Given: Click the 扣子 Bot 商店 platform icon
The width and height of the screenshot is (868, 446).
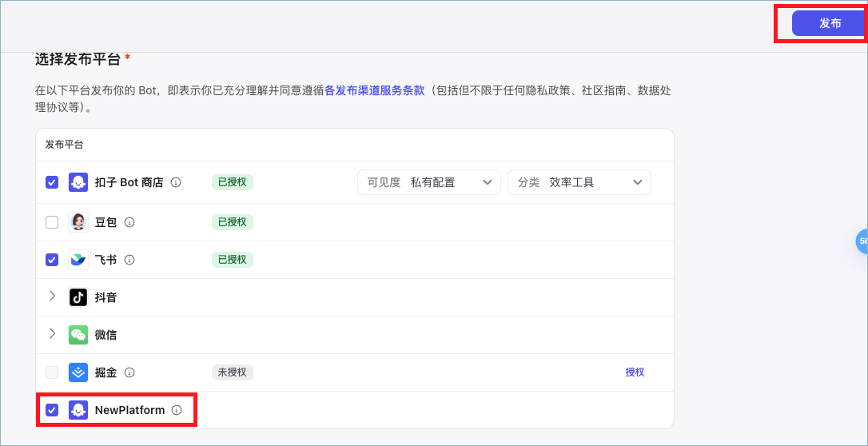Looking at the screenshot, I should (x=78, y=182).
